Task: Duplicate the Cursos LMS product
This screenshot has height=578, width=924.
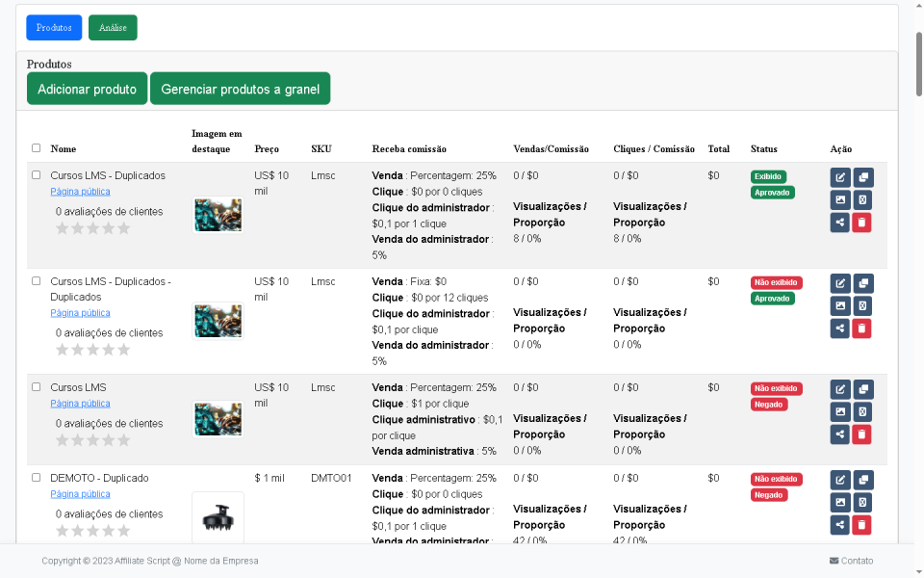Action: coord(862,388)
